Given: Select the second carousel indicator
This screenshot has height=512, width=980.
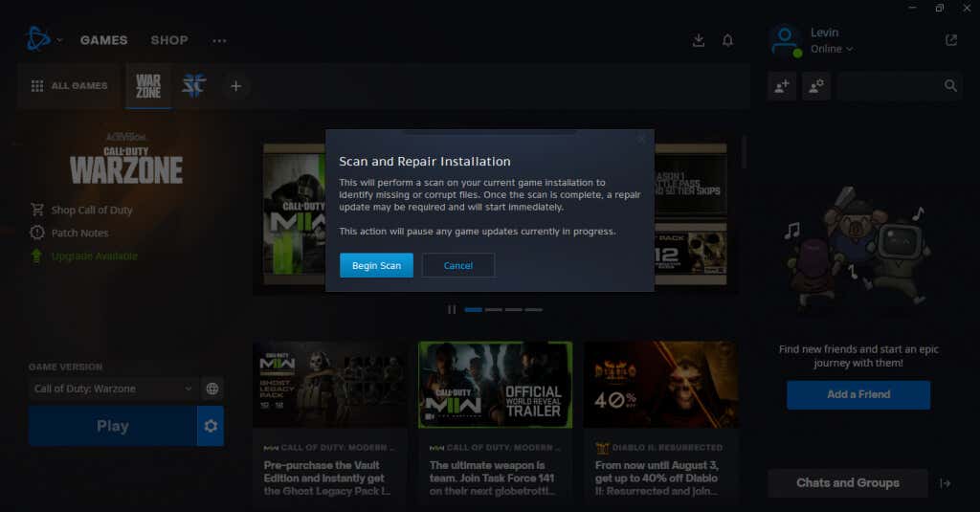Looking at the screenshot, I should tap(494, 309).
